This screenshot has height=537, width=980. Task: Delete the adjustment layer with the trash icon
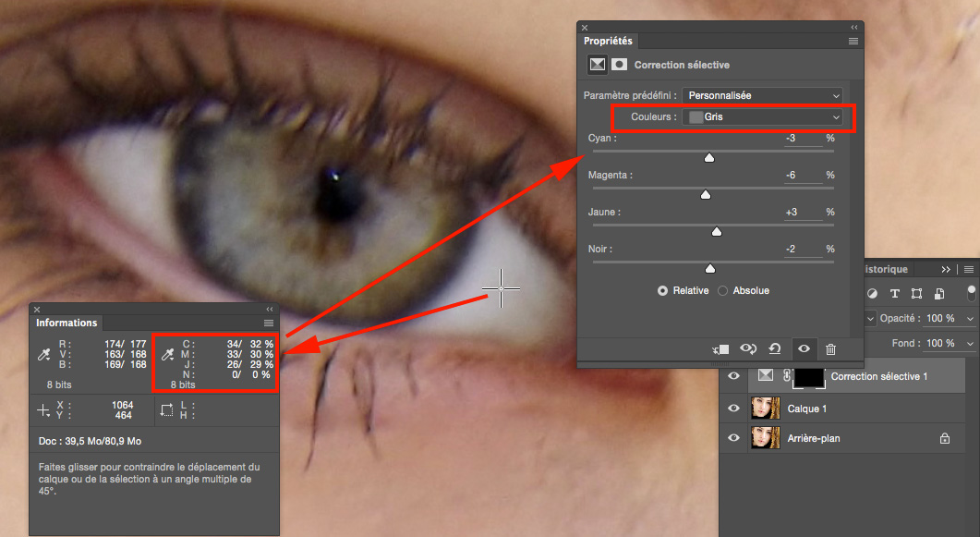tap(830, 348)
